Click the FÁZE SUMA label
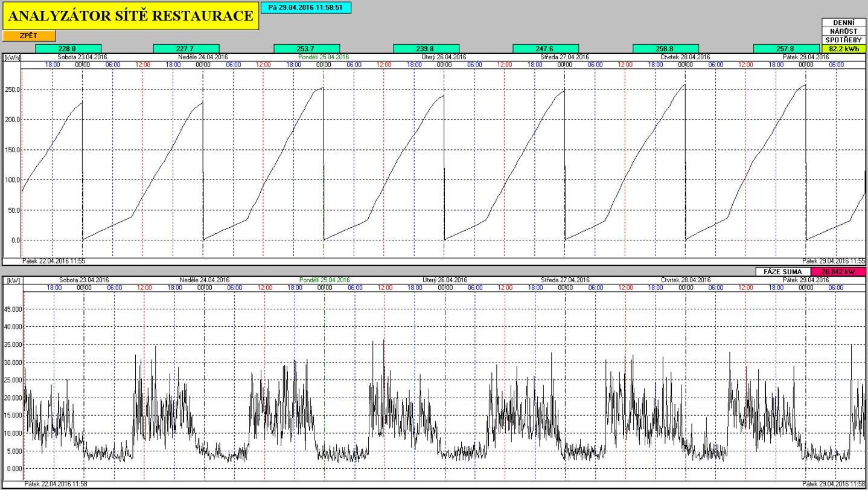The image size is (868, 490). (783, 272)
